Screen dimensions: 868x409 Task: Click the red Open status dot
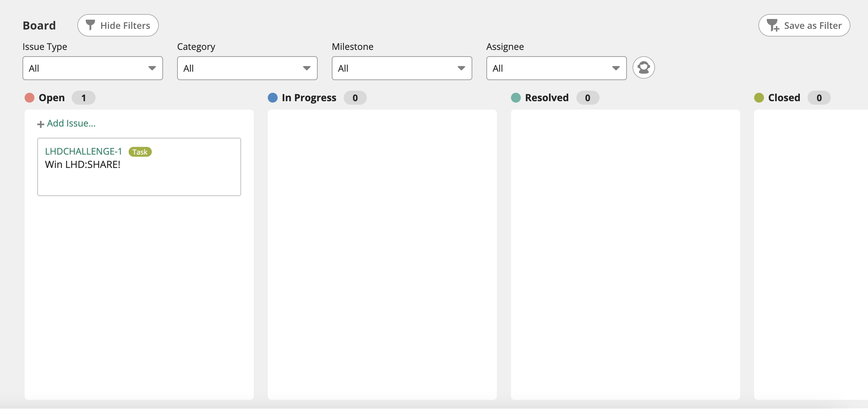coord(30,98)
